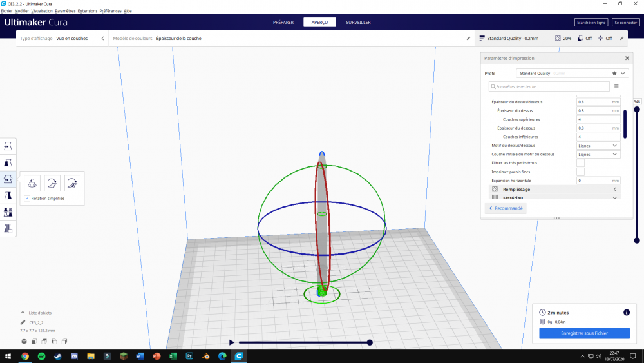Open the Paramètres menu
Image resolution: width=644 pixels, height=363 pixels.
click(65, 11)
